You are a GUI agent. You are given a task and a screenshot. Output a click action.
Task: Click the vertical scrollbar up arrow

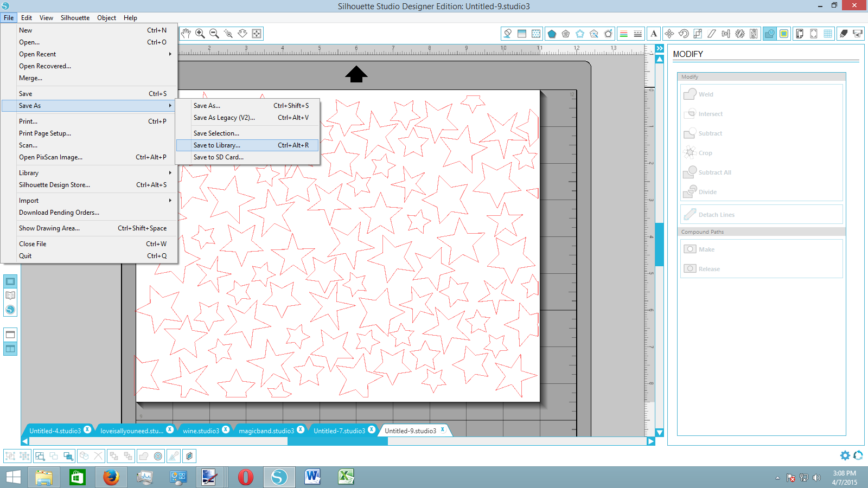660,60
